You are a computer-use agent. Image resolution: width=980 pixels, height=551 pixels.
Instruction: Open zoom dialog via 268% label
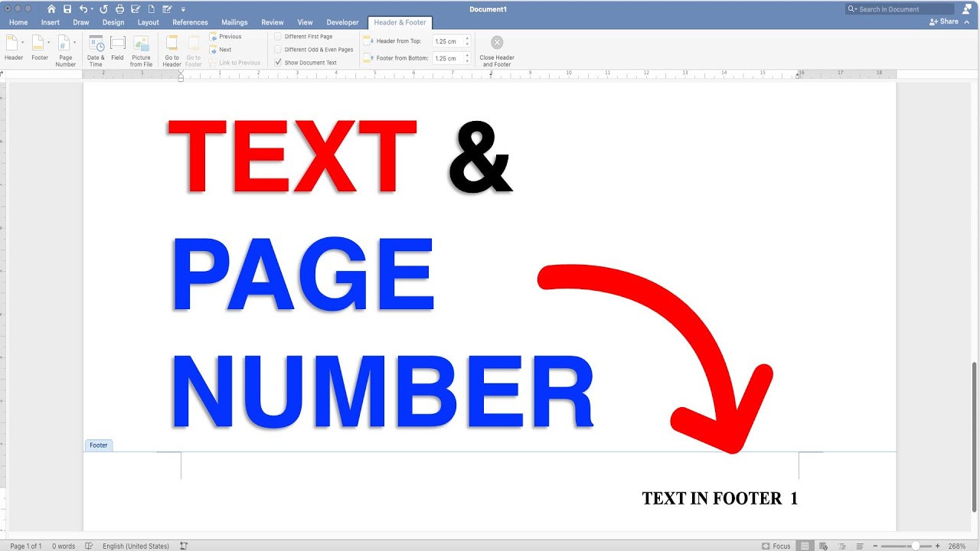coord(957,546)
